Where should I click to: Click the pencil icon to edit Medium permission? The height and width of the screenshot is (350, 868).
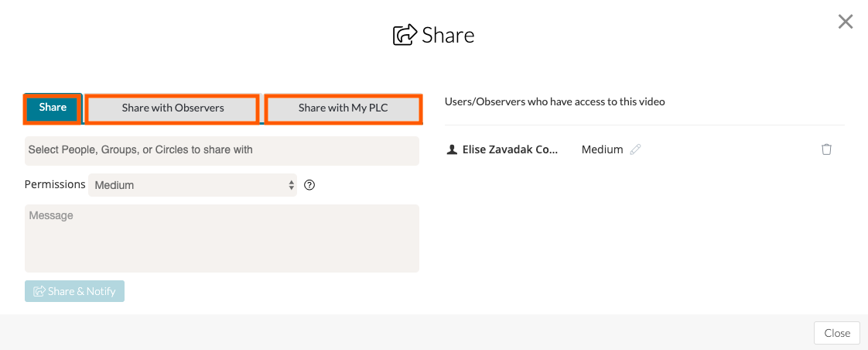pos(636,149)
